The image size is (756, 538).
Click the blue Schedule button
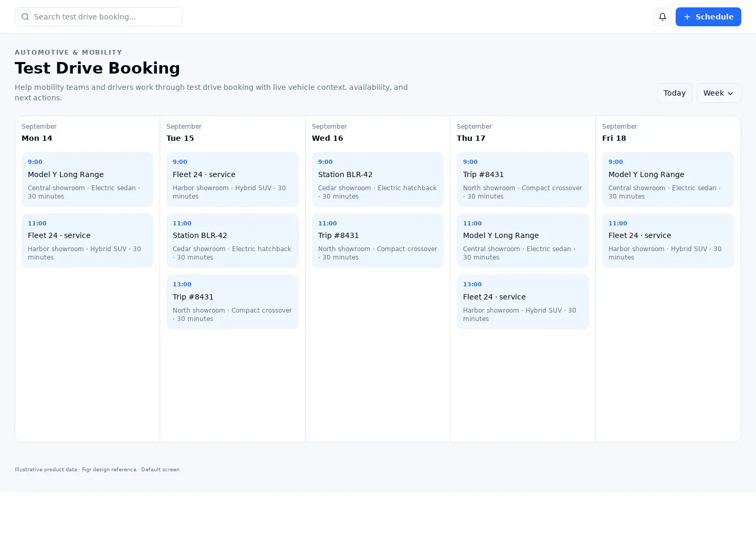[708, 17]
